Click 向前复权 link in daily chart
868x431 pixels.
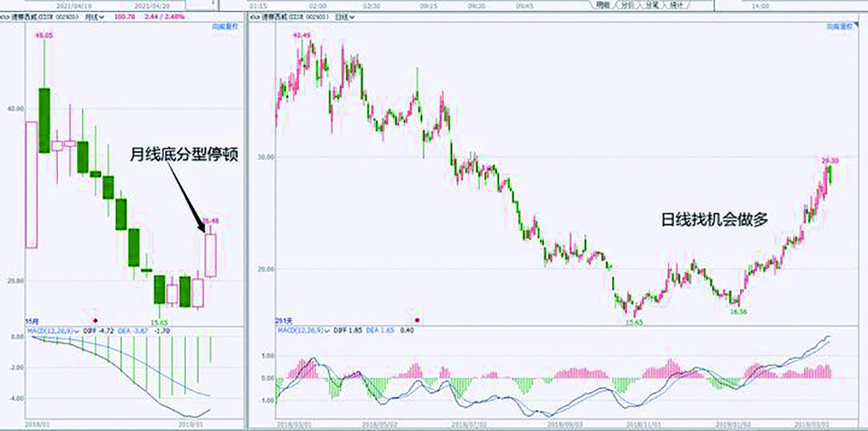(x=838, y=27)
